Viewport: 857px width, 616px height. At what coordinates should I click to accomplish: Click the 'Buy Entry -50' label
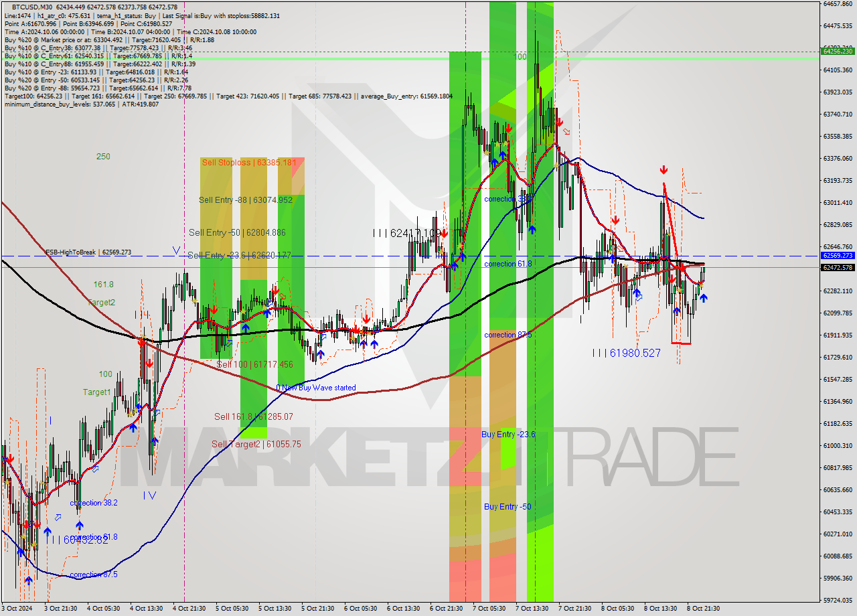(x=508, y=507)
